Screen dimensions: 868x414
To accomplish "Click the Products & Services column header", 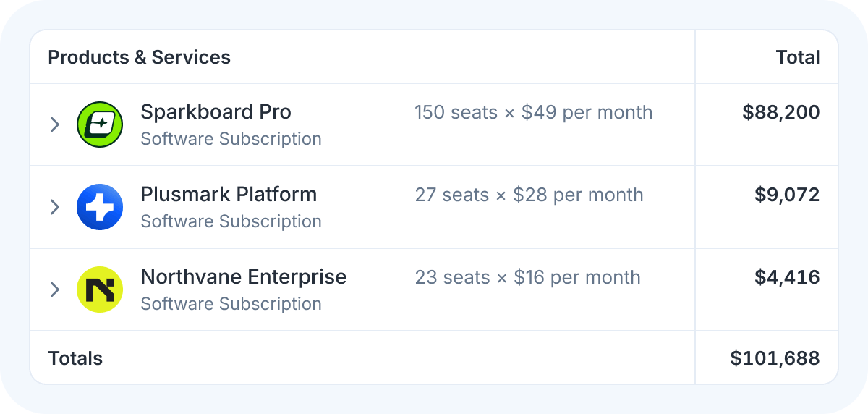I will pos(139,57).
